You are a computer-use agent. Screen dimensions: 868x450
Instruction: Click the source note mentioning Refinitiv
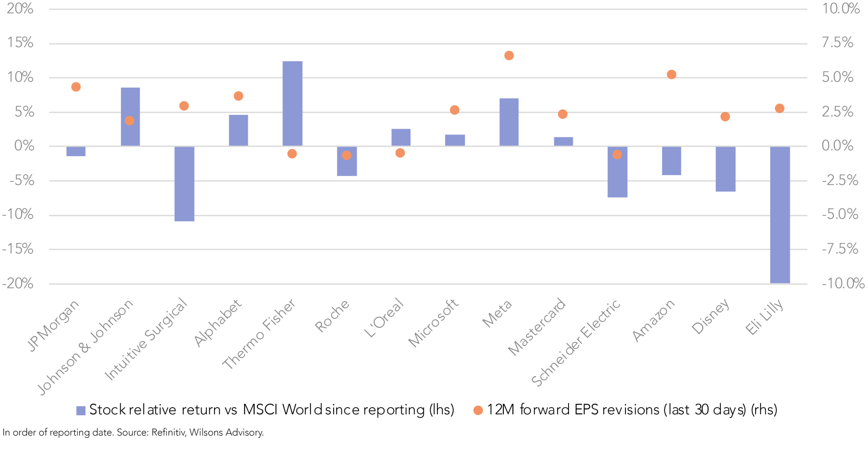(133, 433)
